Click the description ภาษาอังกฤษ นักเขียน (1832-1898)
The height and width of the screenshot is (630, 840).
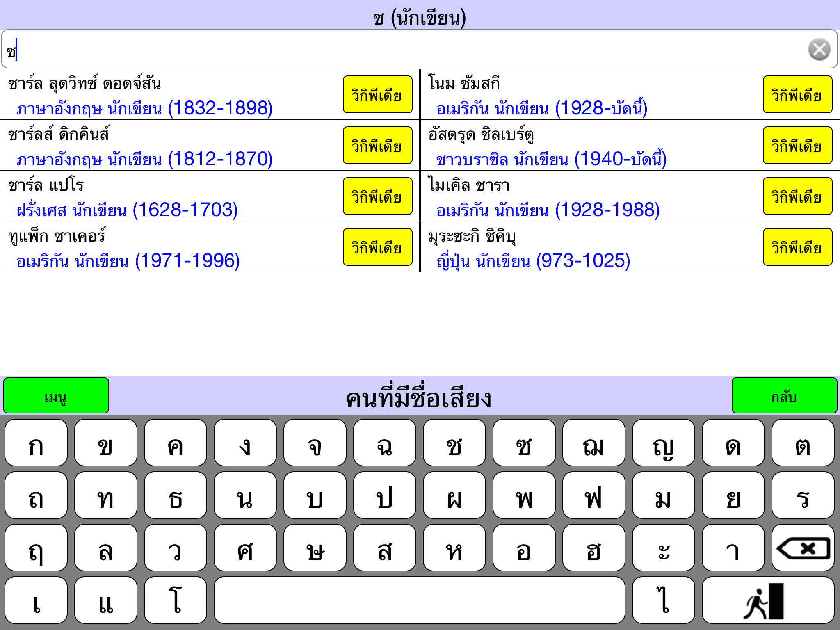tap(145, 108)
